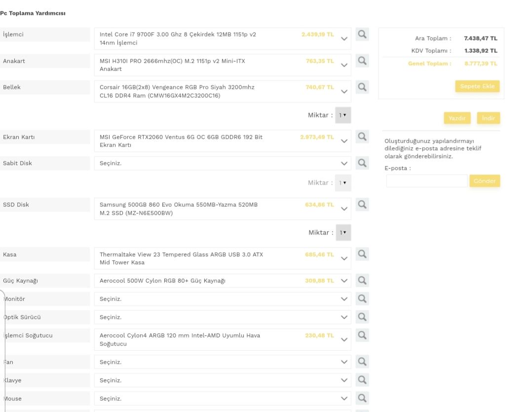The image size is (532, 412).
Task: Open the Monitör search magnifier
Action: click(362, 299)
